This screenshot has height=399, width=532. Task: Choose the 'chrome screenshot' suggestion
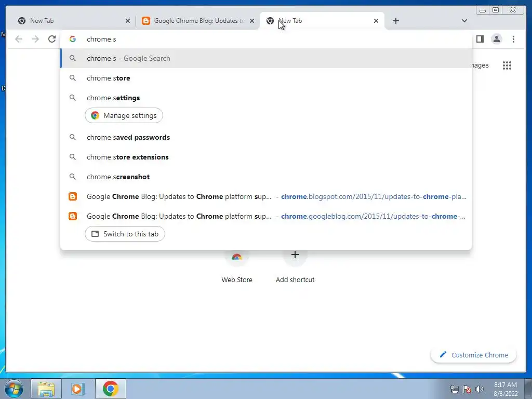266,177
